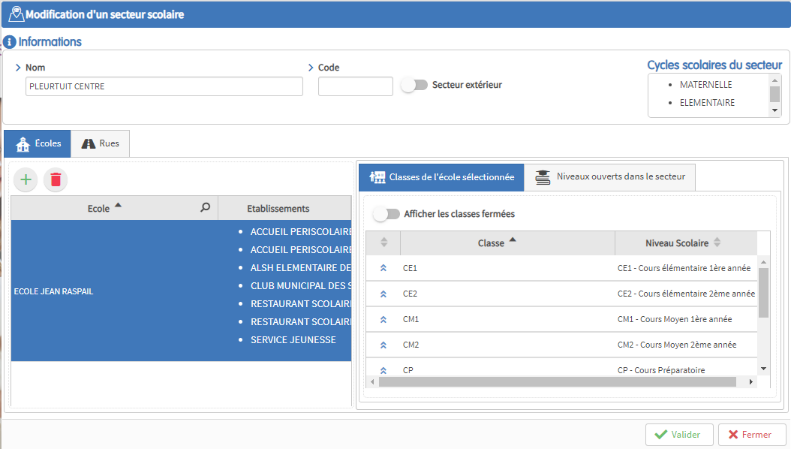Open Niveaux ouverts dans le secteur tab

(x=611, y=177)
